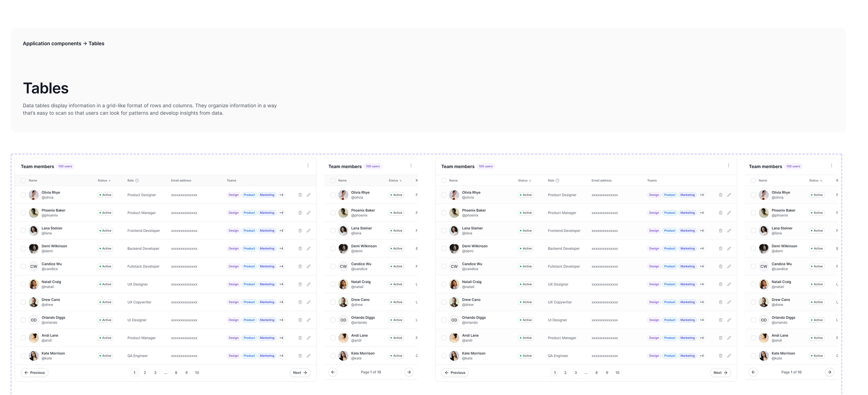This screenshot has width=868, height=395.
Task: Go to page 3 in first table pagination
Action: 155,373
